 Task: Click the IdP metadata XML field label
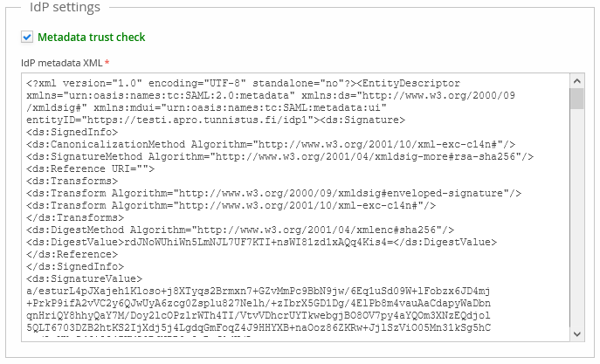61,63
